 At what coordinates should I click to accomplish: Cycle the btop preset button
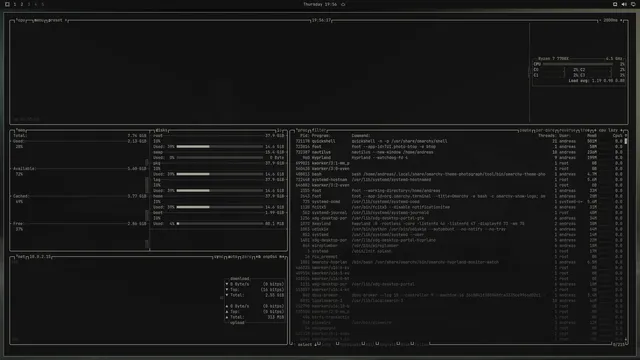coord(57,20)
